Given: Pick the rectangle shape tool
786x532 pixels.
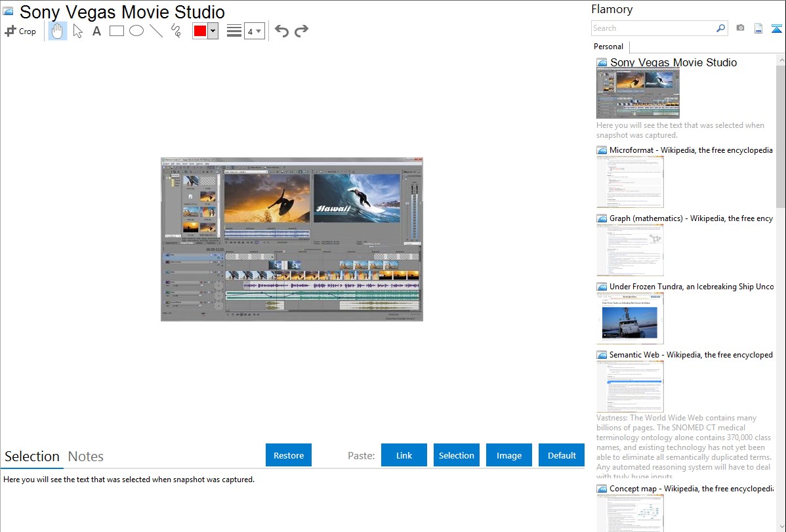Looking at the screenshot, I should pyautogui.click(x=117, y=31).
